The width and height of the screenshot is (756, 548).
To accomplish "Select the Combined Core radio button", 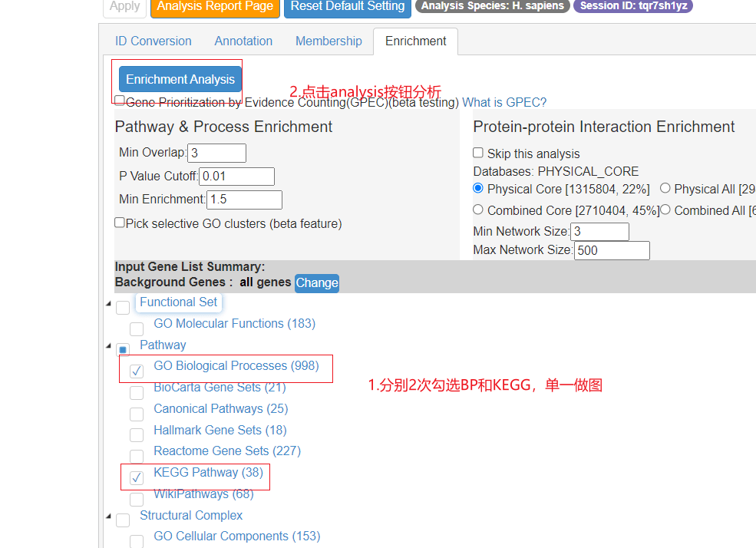I will pos(477,210).
